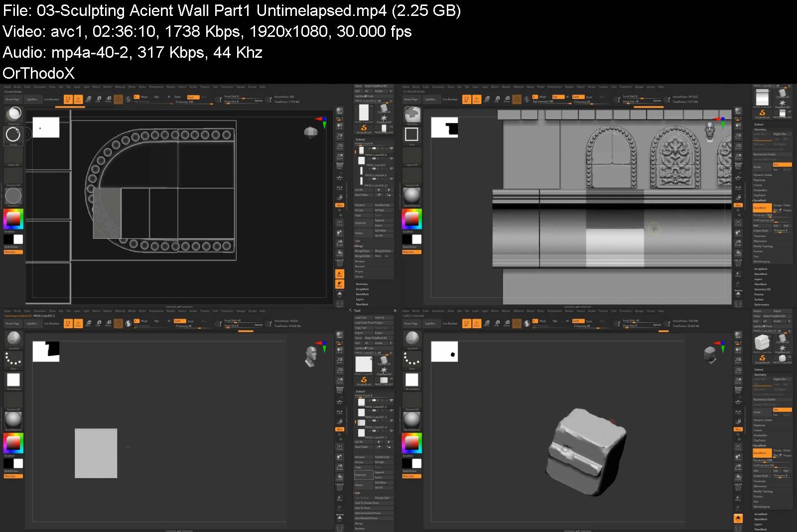Expand ArrayMesh in the arch-outline frame's Tool panel

point(362,289)
